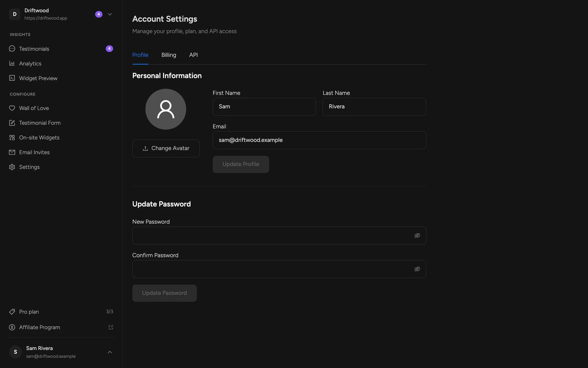The image size is (588, 368).
Task: Click the Driftwood workspace D logo
Action: 14,14
